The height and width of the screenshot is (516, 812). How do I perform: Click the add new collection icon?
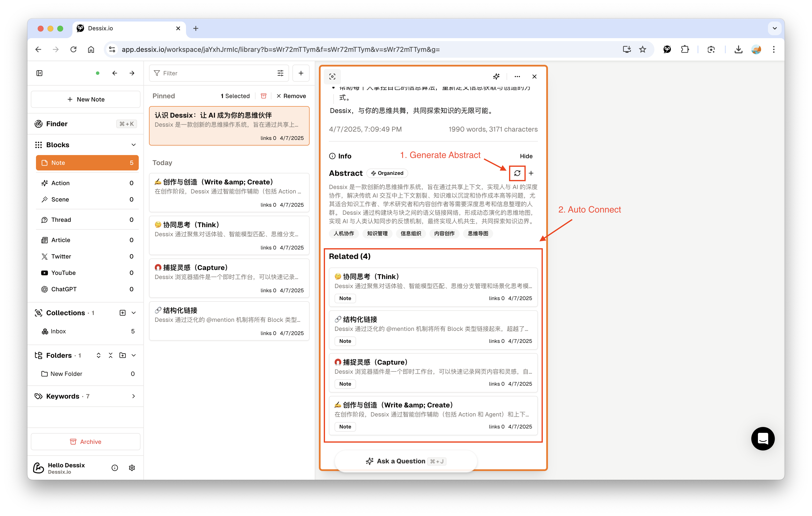(x=122, y=313)
